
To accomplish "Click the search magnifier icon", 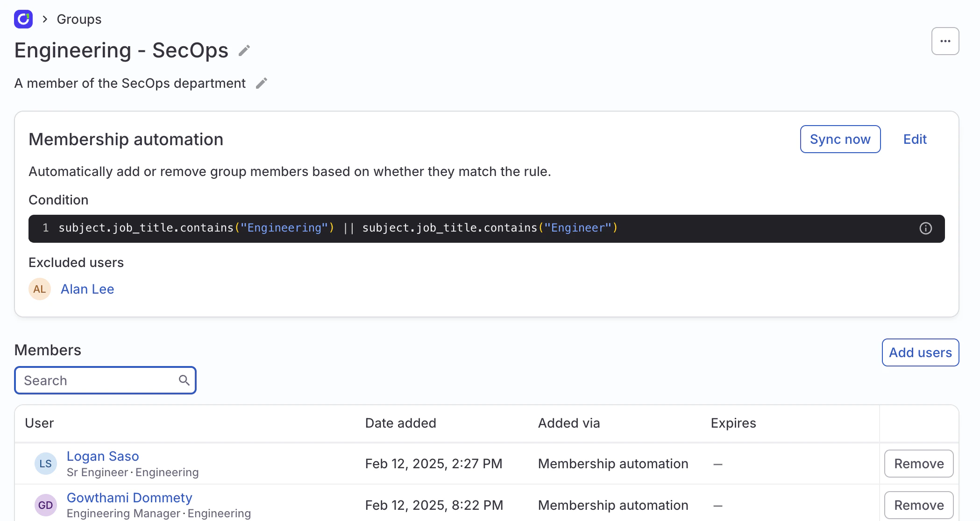I will (184, 380).
